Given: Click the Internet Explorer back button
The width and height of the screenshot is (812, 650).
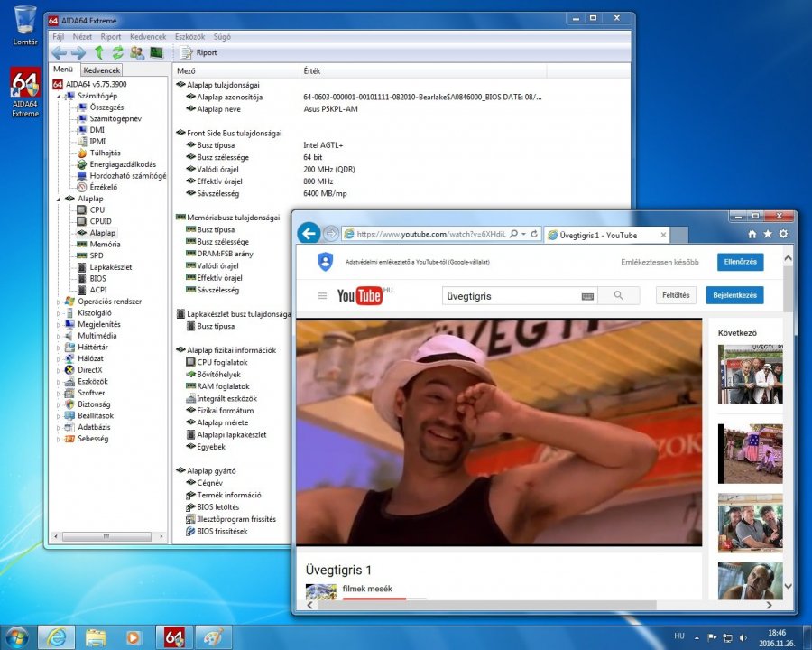Looking at the screenshot, I should click(309, 233).
